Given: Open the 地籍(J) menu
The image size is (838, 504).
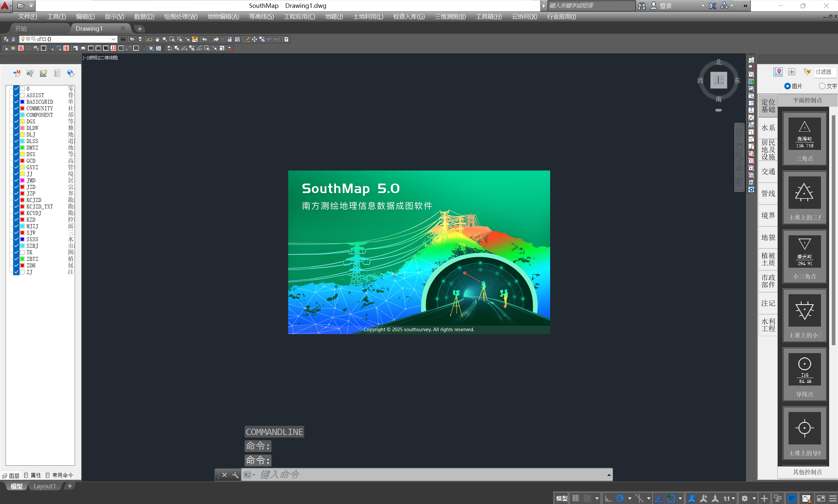Looking at the screenshot, I should pos(334,17).
